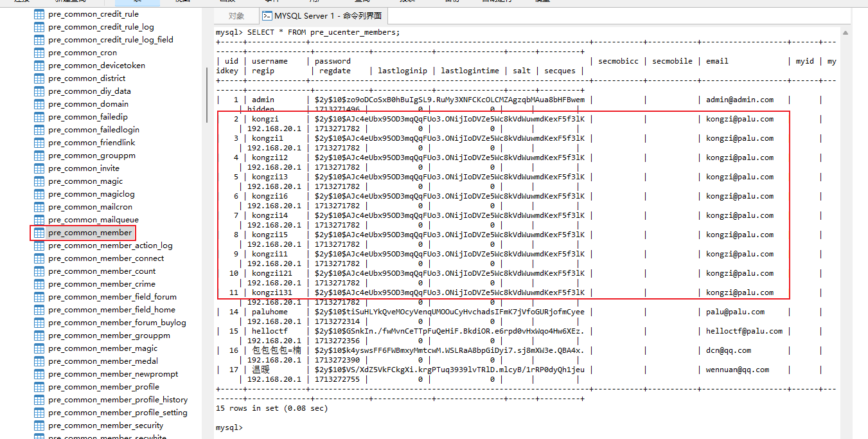Click the table icon next to pre_common_magic
Image resolution: width=868 pixels, height=439 pixels.
39,181
